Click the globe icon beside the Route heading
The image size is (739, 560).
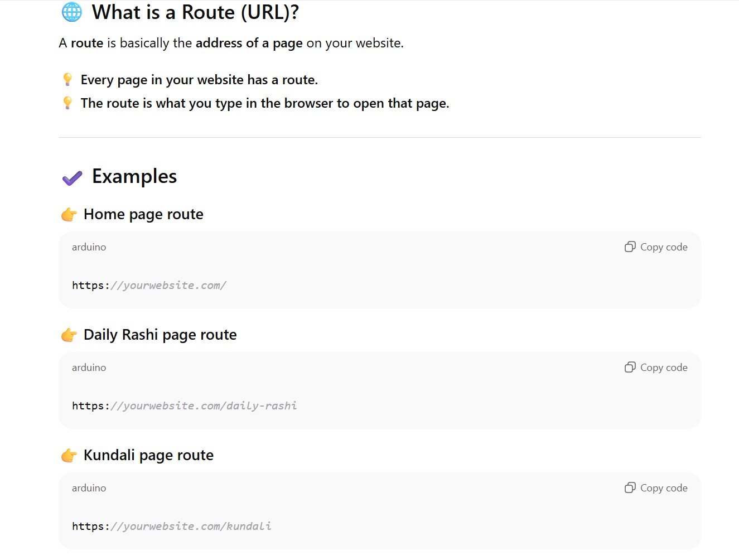tap(71, 12)
